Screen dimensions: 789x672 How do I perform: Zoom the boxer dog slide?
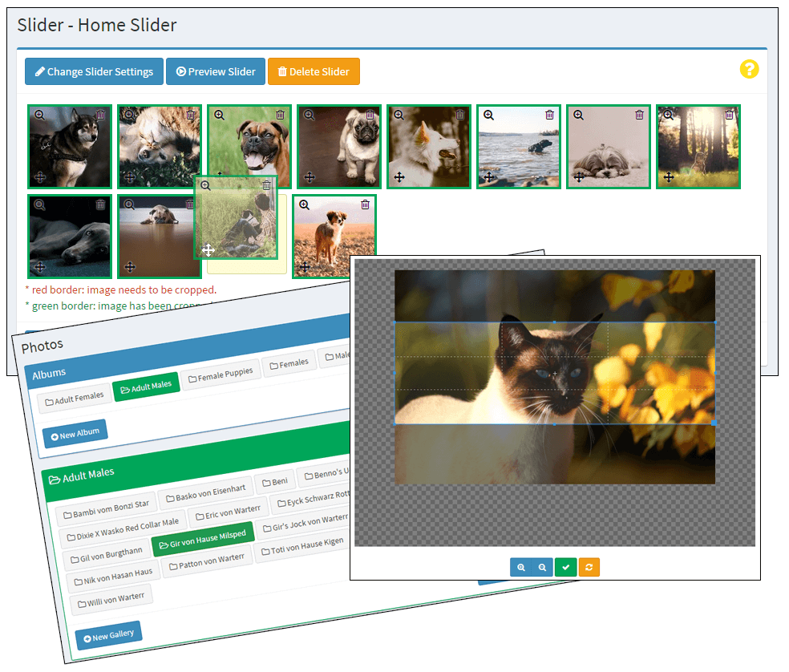219,115
